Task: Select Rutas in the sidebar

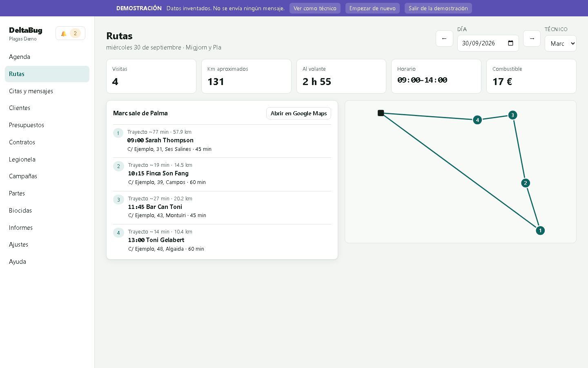Action: 47,74
